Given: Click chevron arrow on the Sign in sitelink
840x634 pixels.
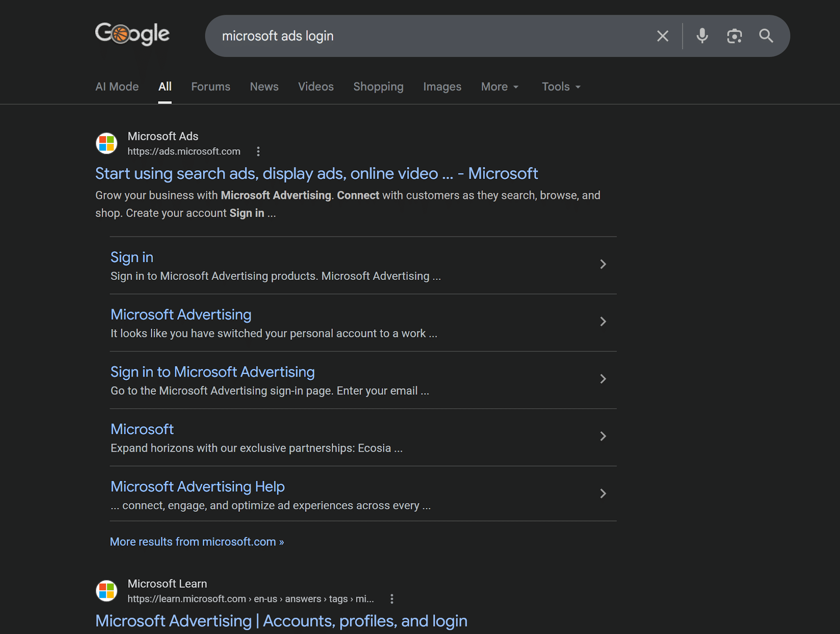Looking at the screenshot, I should tap(603, 264).
